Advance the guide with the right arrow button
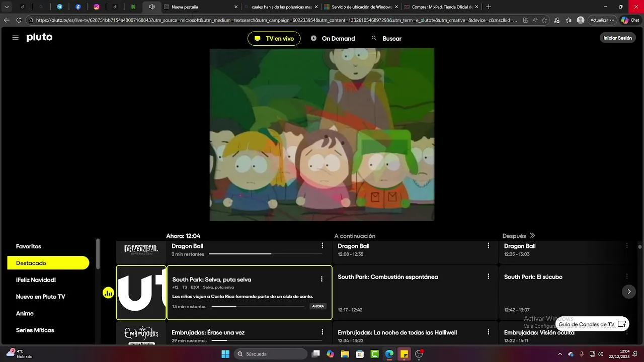 [628, 292]
